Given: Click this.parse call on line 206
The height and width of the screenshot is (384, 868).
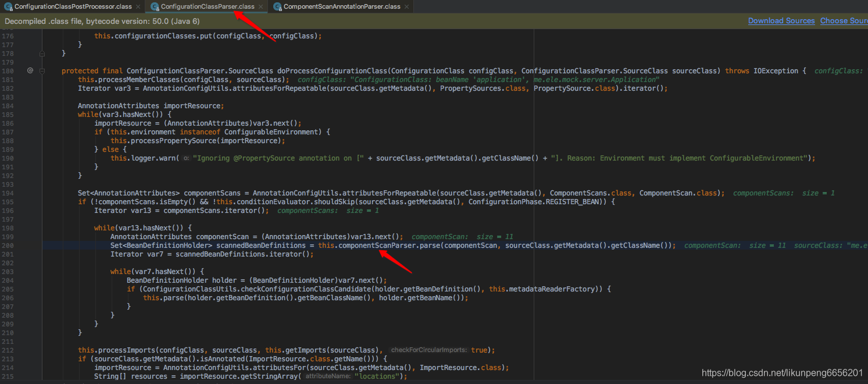Looking at the screenshot, I should click(x=163, y=298).
